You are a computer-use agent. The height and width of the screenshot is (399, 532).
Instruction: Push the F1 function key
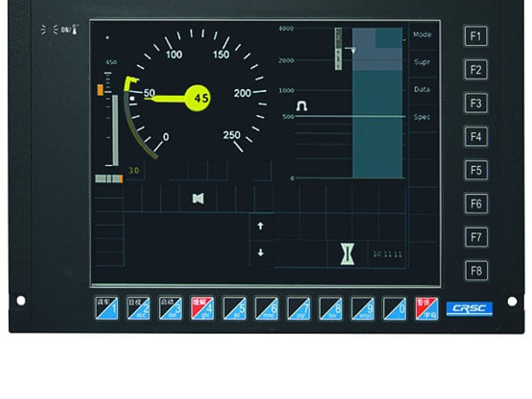click(x=476, y=36)
